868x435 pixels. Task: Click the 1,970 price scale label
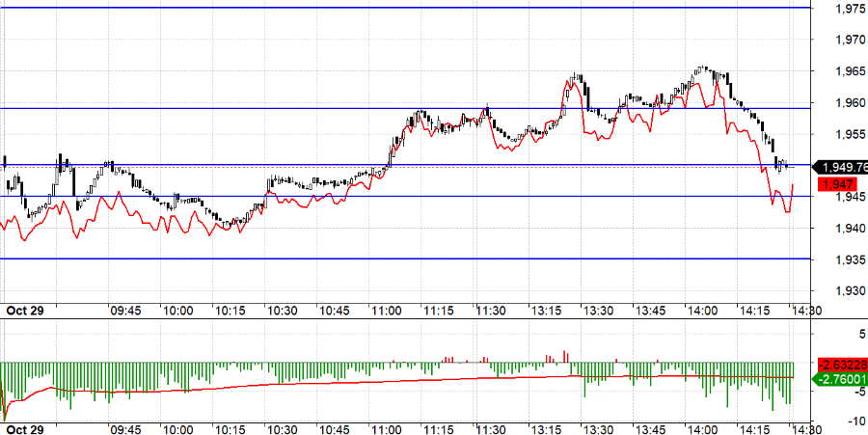[847, 40]
